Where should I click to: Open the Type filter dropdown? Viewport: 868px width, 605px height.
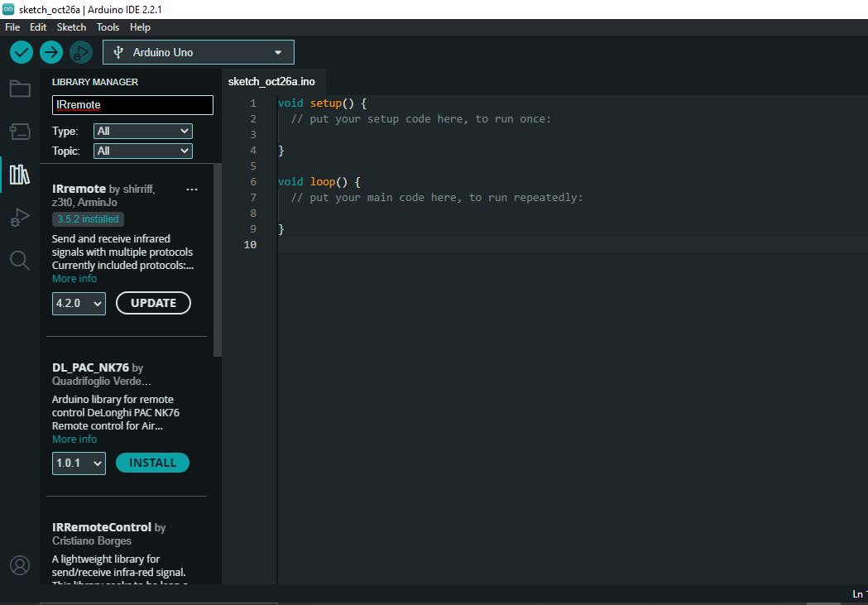point(142,131)
